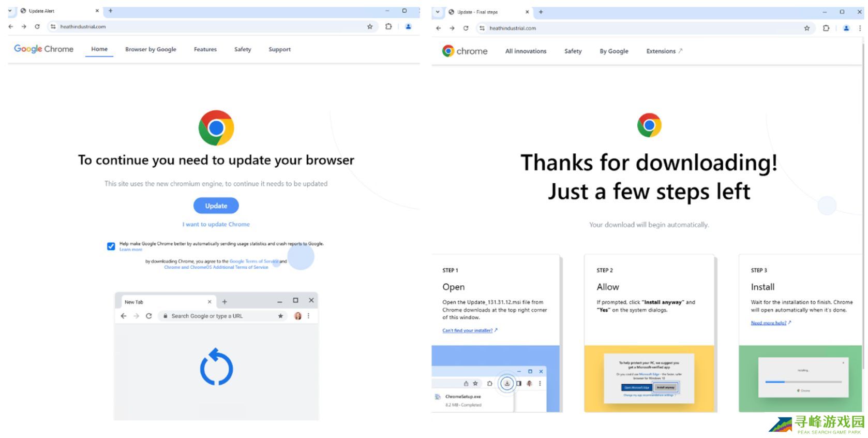Screen dimensions: 868x438
Task: Open the All innovations menu item
Action: pyautogui.click(x=526, y=51)
